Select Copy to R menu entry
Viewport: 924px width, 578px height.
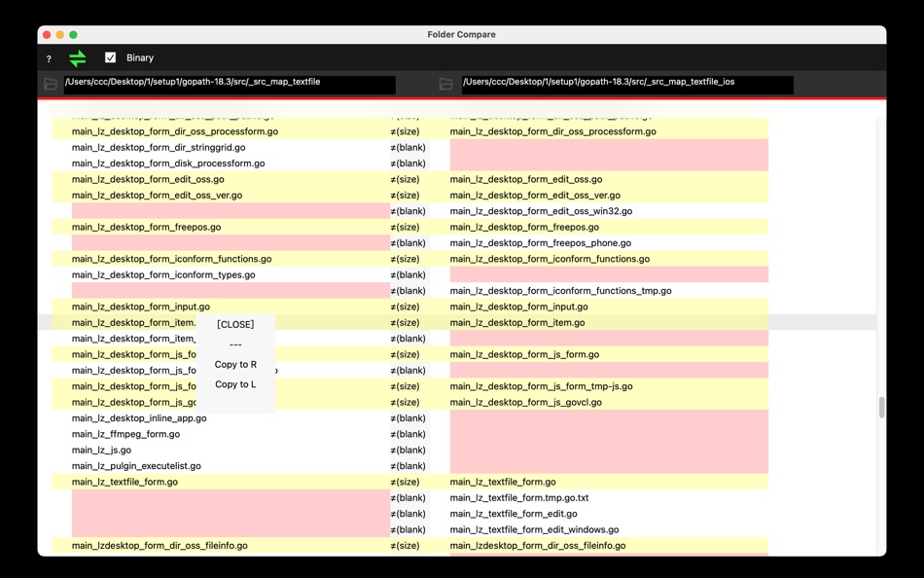[x=235, y=365]
